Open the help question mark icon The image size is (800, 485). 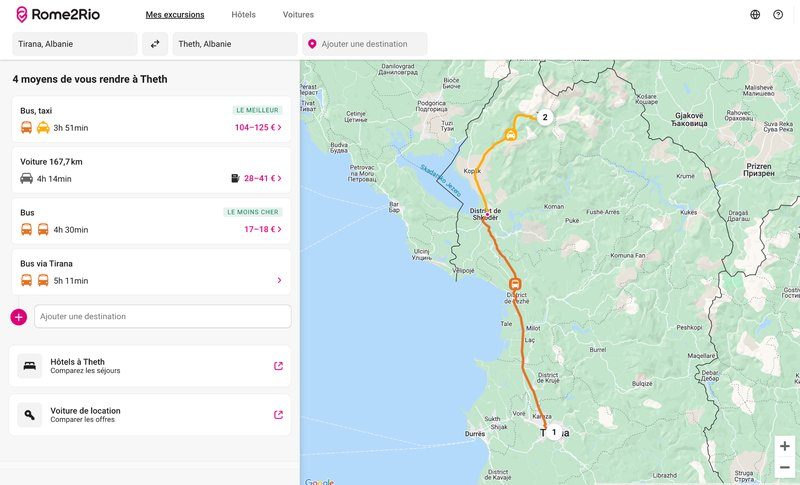778,14
